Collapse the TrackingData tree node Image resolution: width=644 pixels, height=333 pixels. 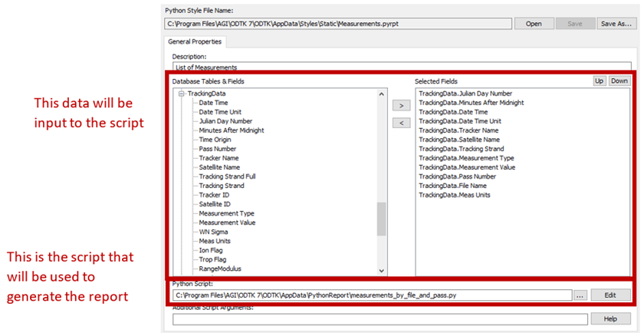[182, 94]
